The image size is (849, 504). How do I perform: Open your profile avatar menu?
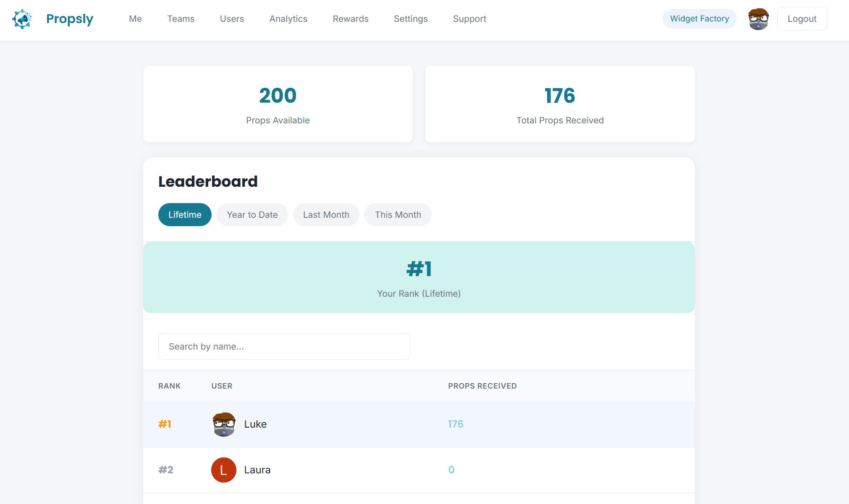[x=758, y=18]
